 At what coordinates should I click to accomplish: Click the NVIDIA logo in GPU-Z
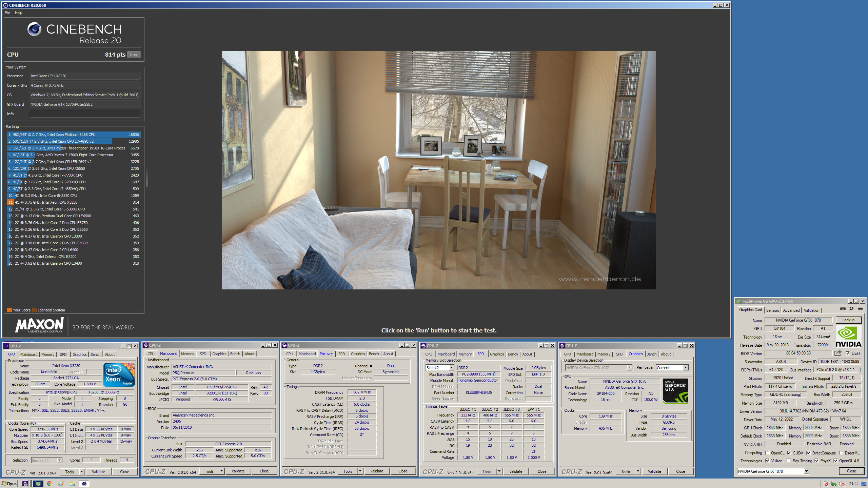(x=848, y=337)
